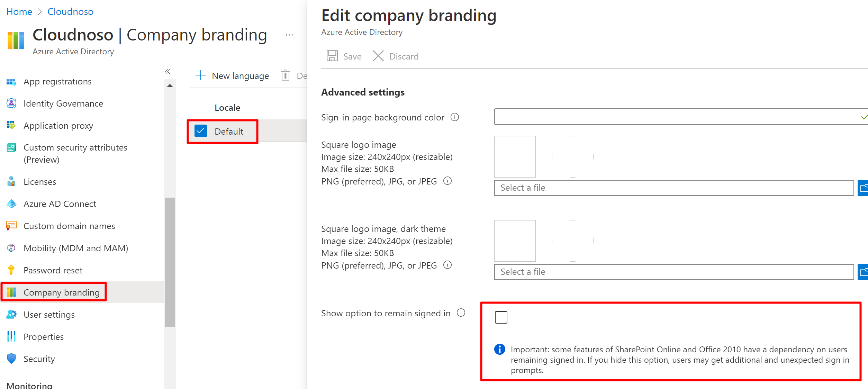This screenshot has height=389, width=868.
Task: Click info icon next to remain signed in
Action: pyautogui.click(x=461, y=313)
